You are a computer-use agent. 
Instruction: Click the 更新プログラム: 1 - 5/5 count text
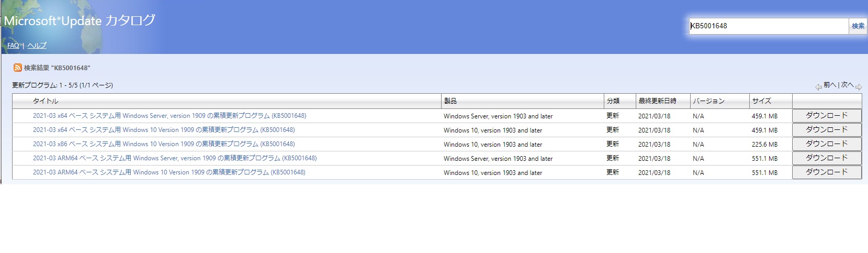(63, 85)
